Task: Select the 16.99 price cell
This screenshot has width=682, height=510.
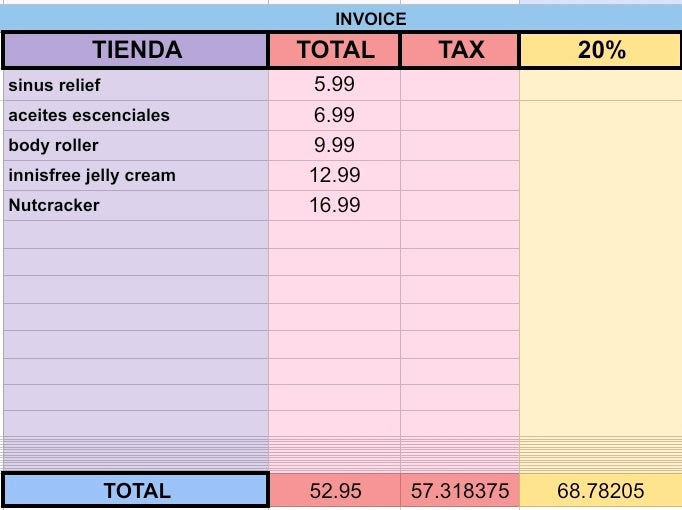Action: pos(334,205)
